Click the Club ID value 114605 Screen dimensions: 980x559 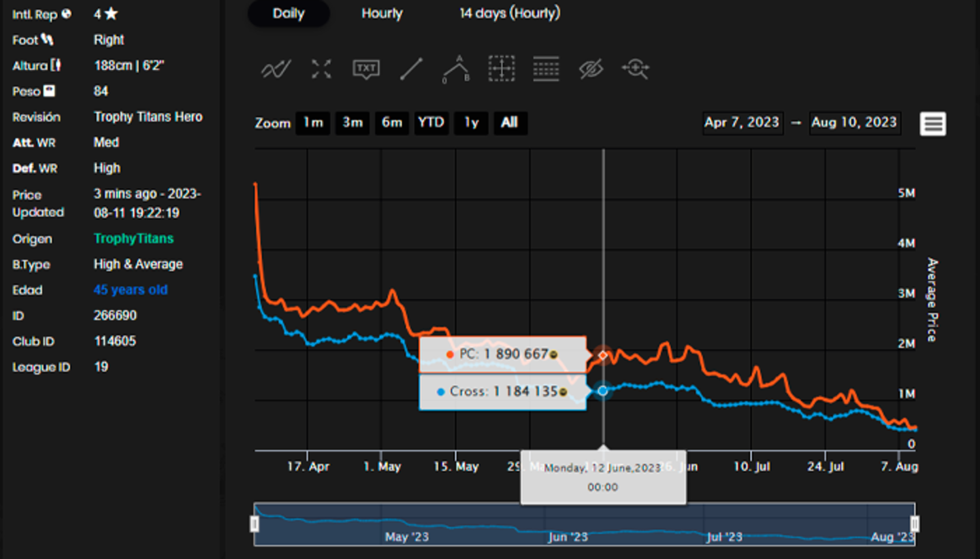(115, 341)
